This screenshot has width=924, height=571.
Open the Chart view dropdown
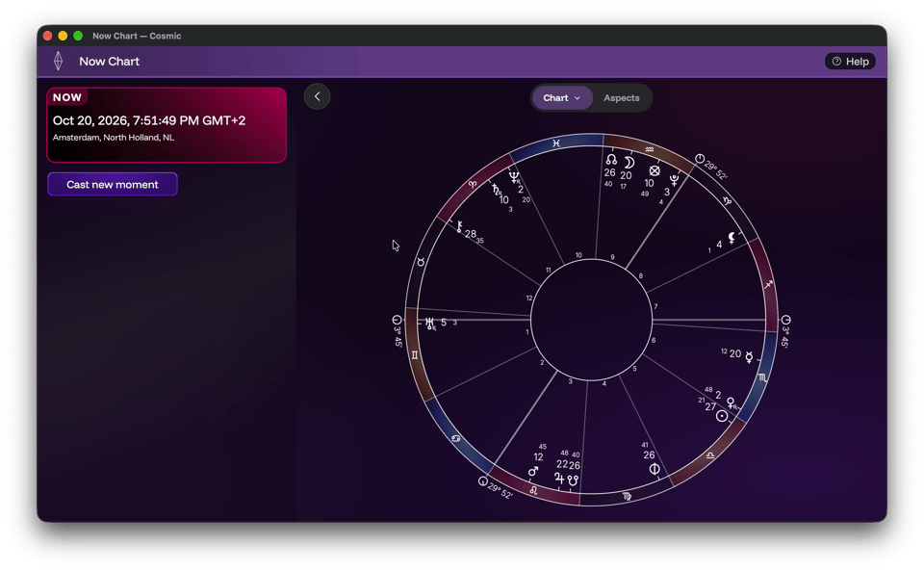tap(562, 98)
